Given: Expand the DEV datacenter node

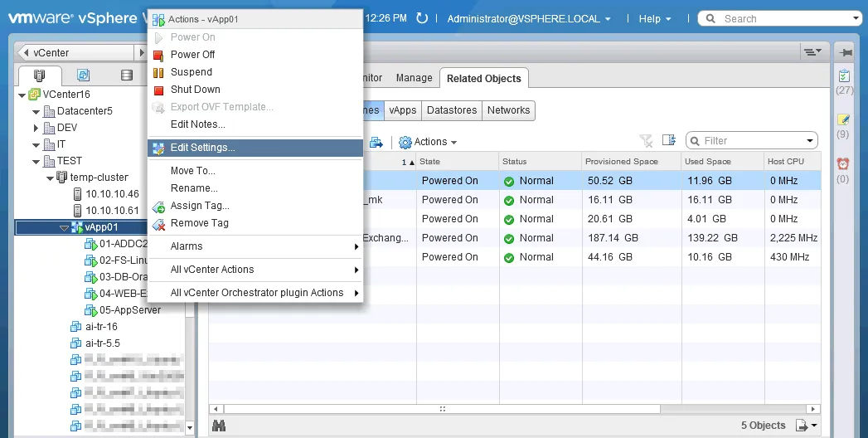Looking at the screenshot, I should pyautogui.click(x=36, y=128).
